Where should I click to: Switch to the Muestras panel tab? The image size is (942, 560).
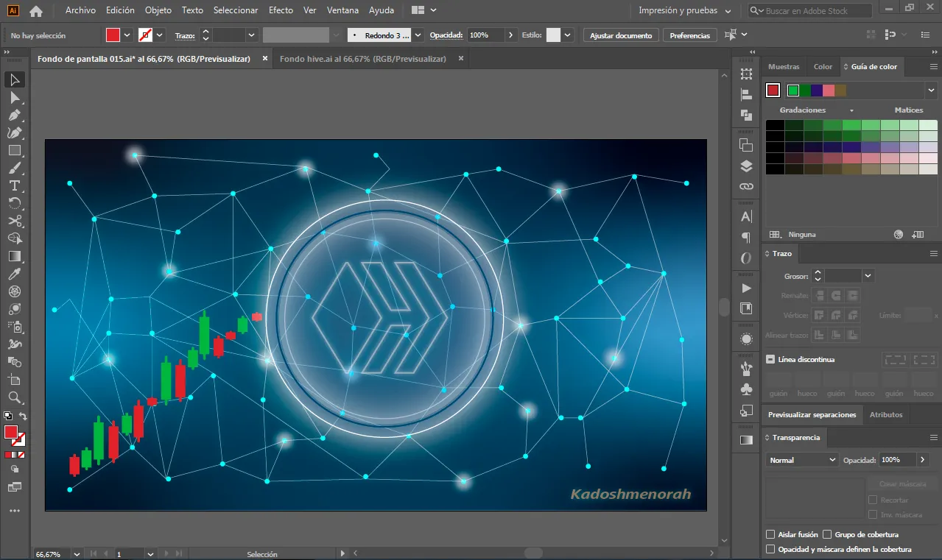point(784,67)
